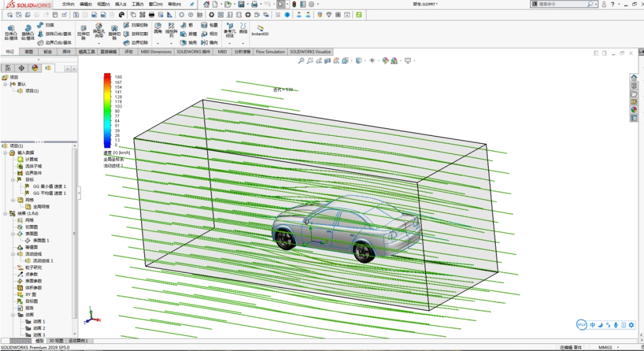Open the Design Library icon in task pane

(633, 86)
